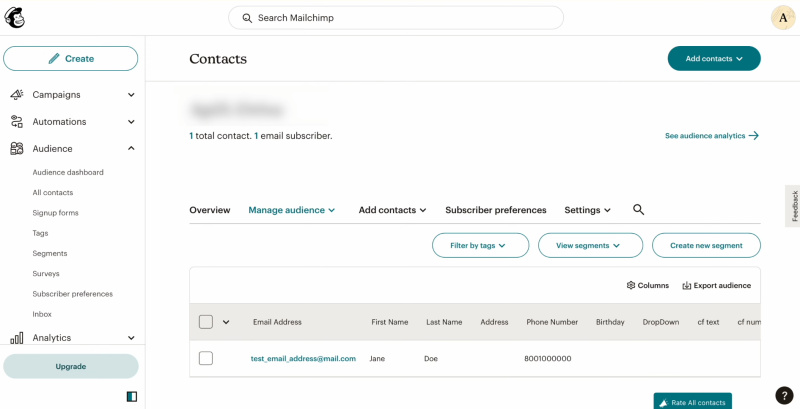Click the search magnifier in Search Mailchimp

coord(247,18)
